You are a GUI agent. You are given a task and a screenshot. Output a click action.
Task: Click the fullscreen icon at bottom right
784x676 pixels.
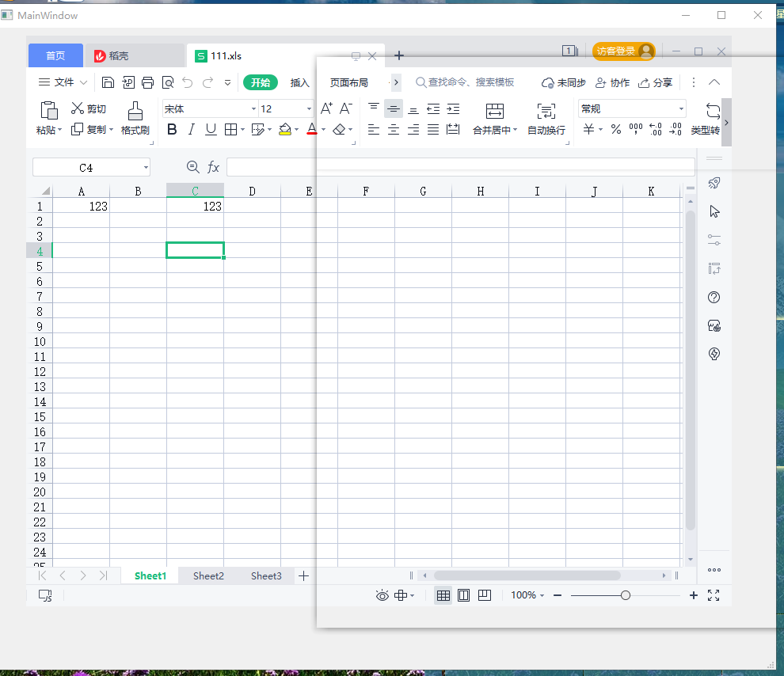713,595
